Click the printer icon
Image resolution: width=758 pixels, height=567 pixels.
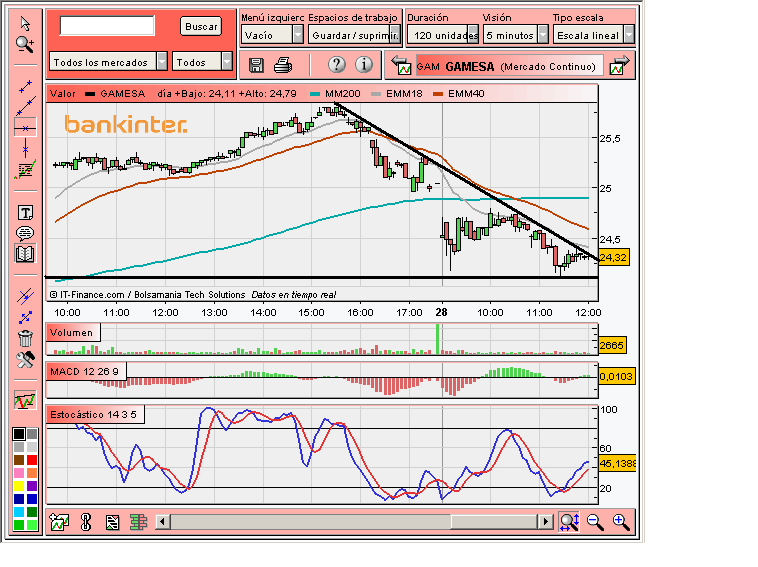tap(283, 65)
